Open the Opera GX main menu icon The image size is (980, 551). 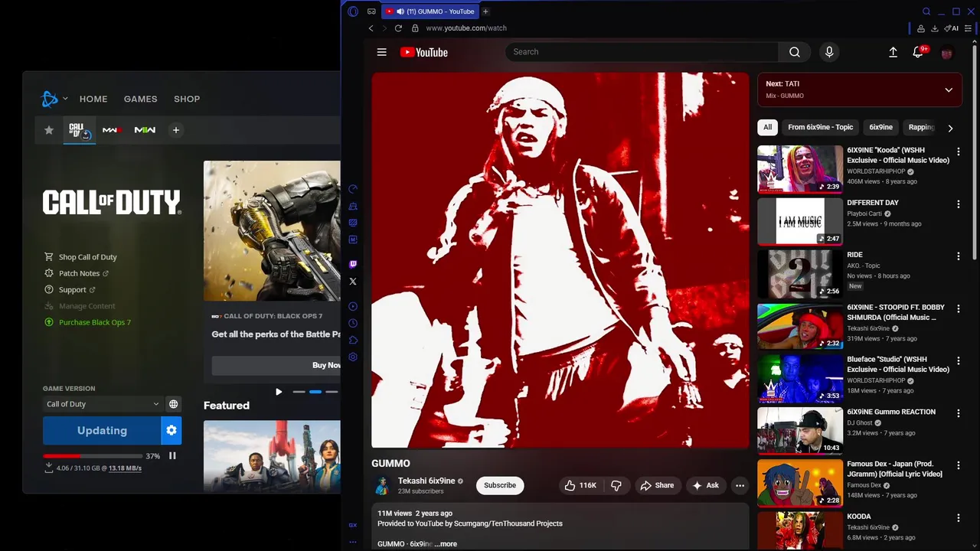click(x=353, y=11)
